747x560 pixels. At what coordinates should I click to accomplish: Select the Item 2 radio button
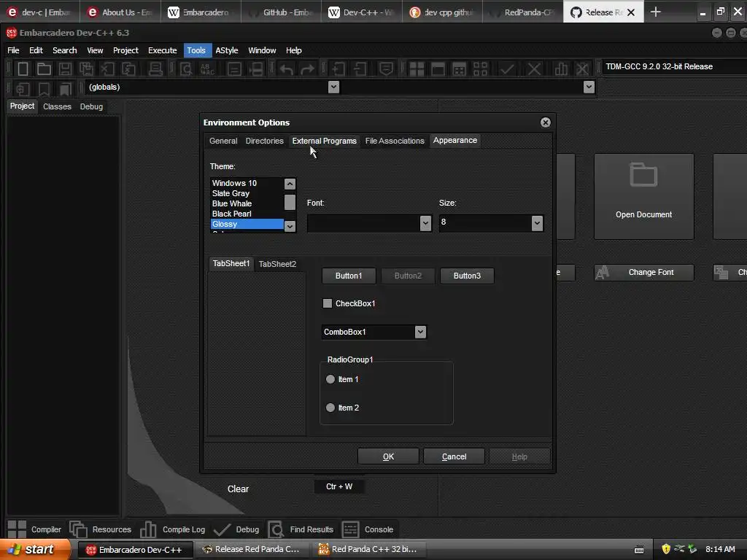click(330, 408)
